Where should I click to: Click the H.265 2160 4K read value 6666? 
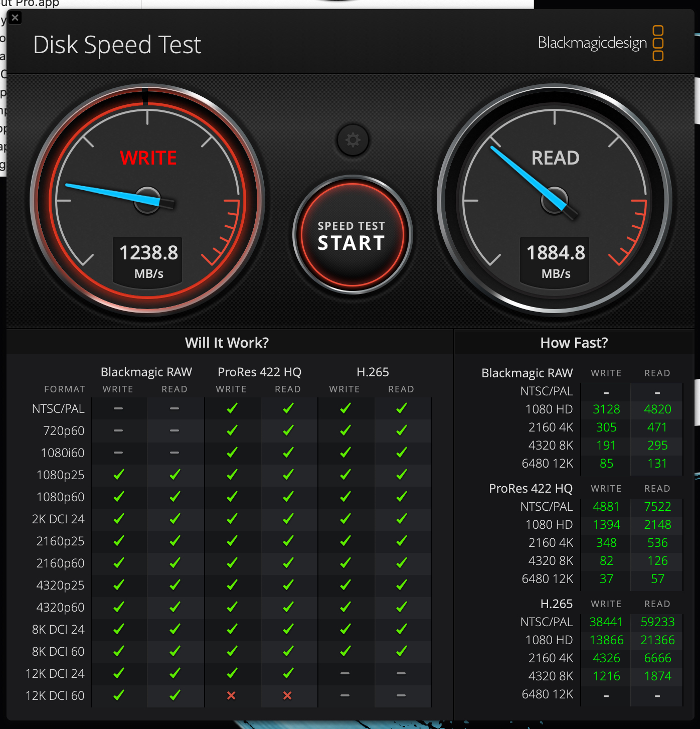[657, 658]
